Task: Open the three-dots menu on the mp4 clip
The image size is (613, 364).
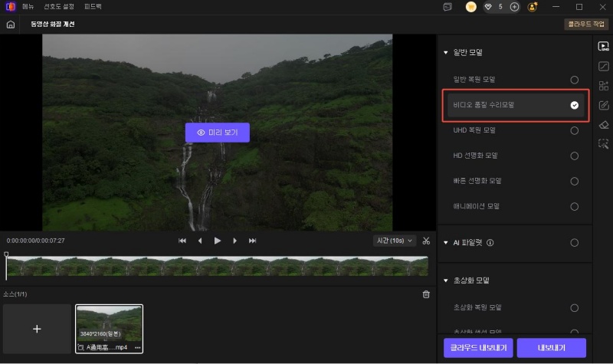Action: (x=138, y=348)
